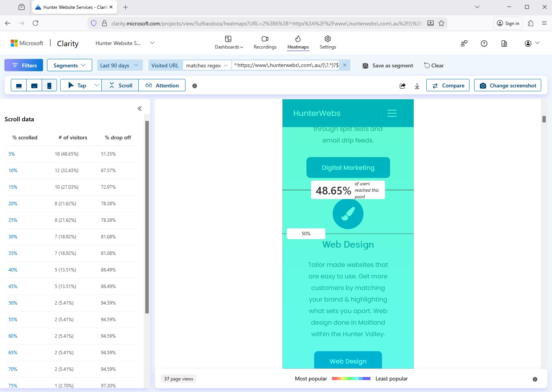Click the heatmap page scrollbar thumb
Viewport: 552px width, 392px height.
pyautogui.click(x=544, y=119)
